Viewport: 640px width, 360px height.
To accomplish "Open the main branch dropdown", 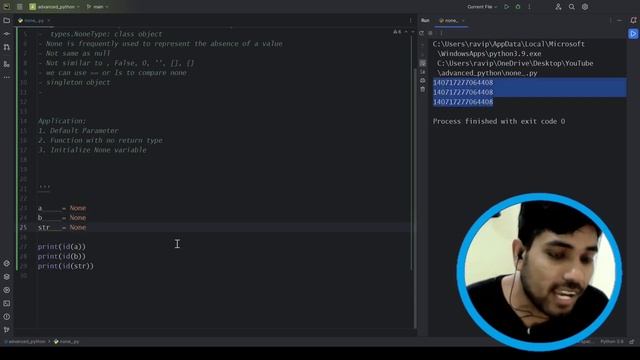I will point(98,7).
